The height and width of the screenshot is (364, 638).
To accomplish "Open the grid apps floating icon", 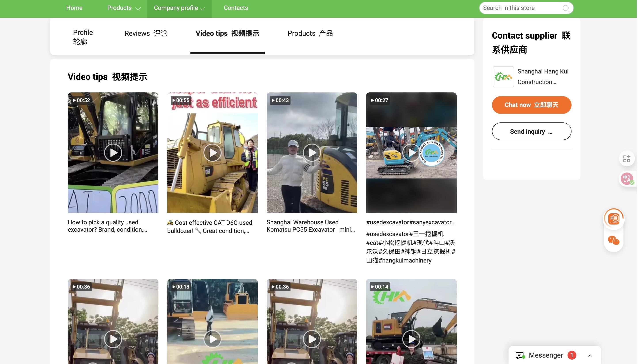I will pyautogui.click(x=627, y=158).
